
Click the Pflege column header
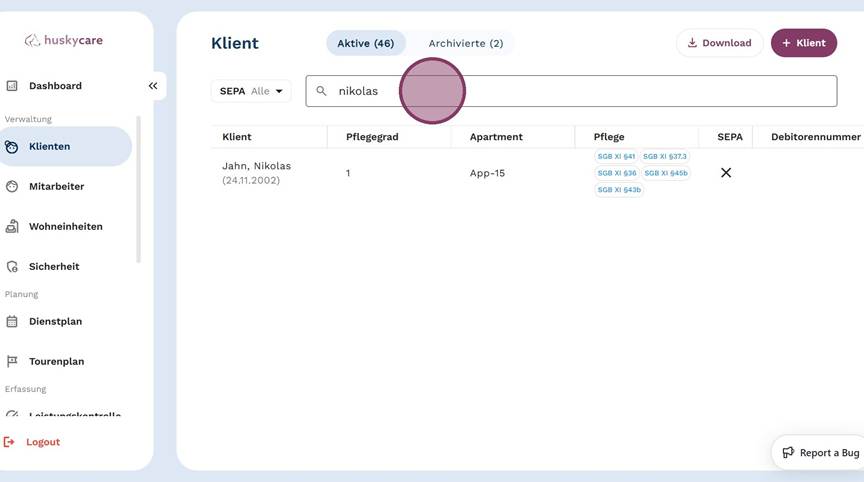609,137
